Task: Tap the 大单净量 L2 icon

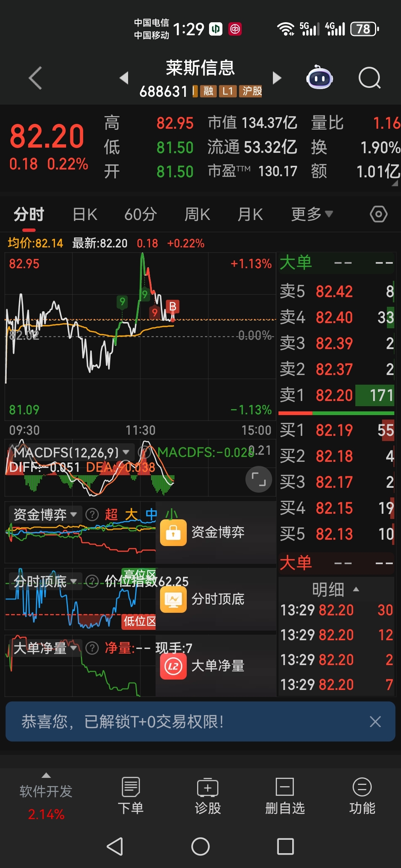Action: (173, 666)
